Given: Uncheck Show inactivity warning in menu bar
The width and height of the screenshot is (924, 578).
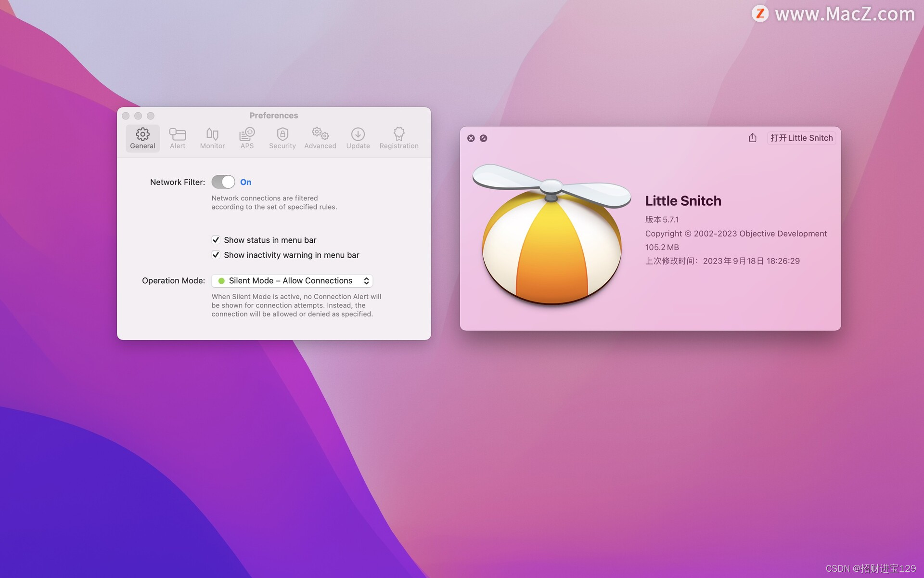Looking at the screenshot, I should coord(216,255).
